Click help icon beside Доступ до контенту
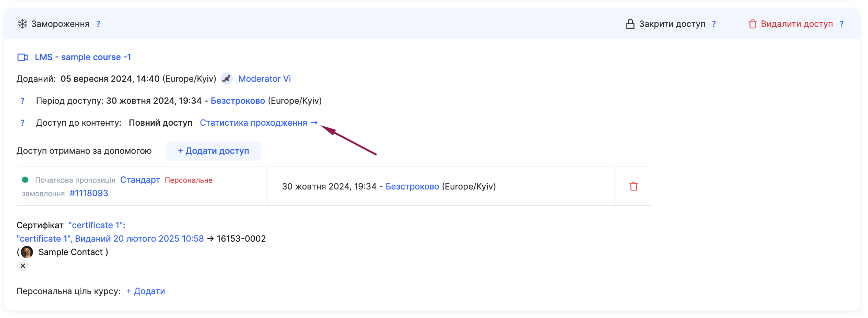The width and height of the screenshot is (868, 318). 22,123
